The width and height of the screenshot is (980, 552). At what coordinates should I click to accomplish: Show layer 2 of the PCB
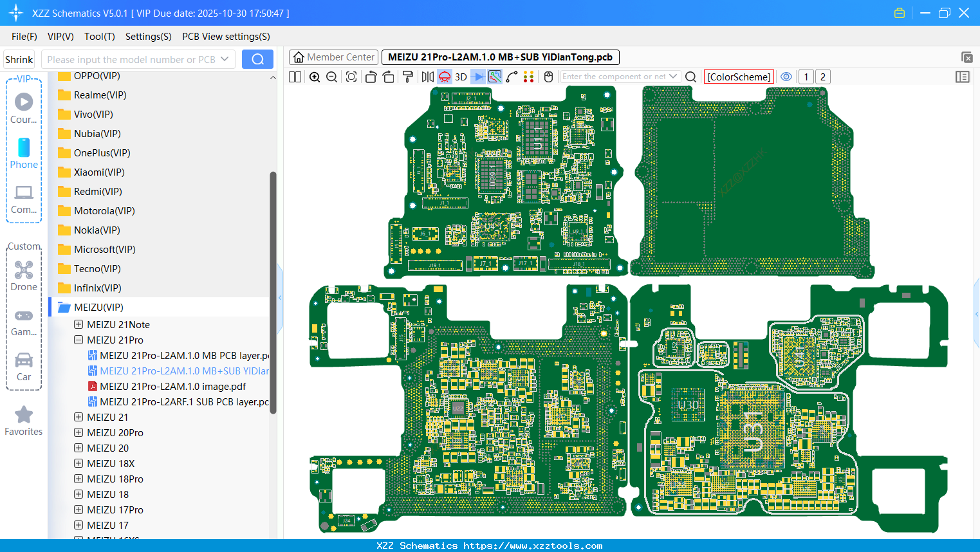coord(822,77)
